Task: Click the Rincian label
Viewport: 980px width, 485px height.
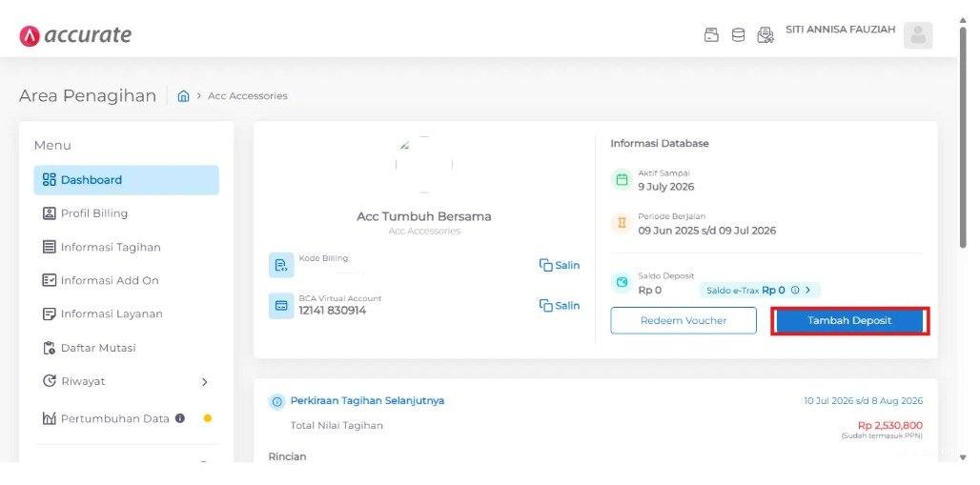Action: click(x=288, y=456)
